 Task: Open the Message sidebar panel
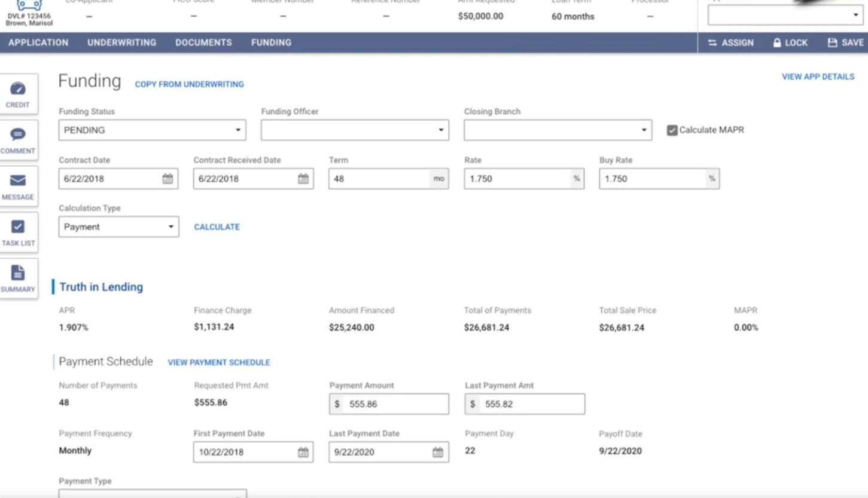18,185
